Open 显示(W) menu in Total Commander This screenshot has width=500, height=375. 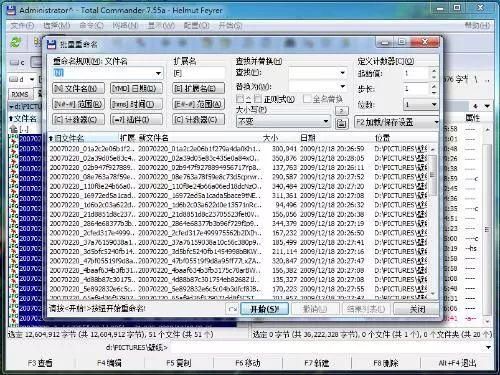[x=161, y=25]
